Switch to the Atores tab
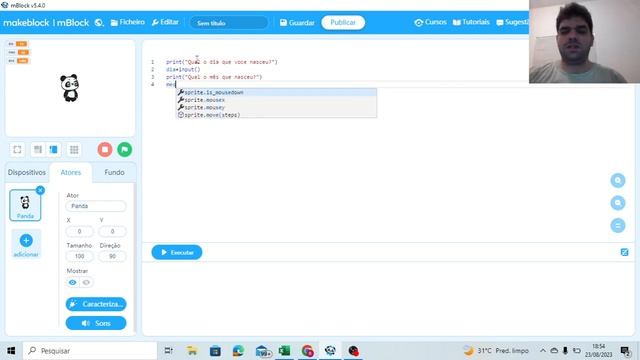The image size is (640, 360). click(x=71, y=173)
